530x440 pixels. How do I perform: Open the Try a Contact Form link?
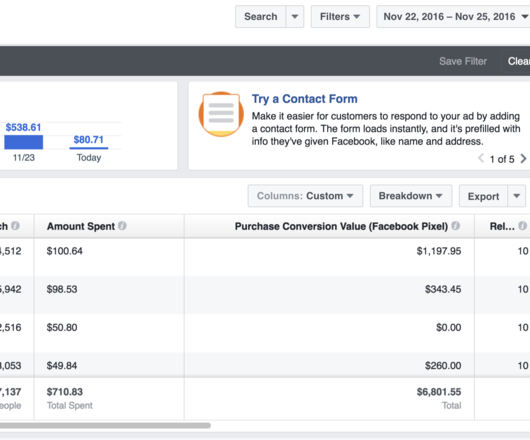tap(305, 99)
